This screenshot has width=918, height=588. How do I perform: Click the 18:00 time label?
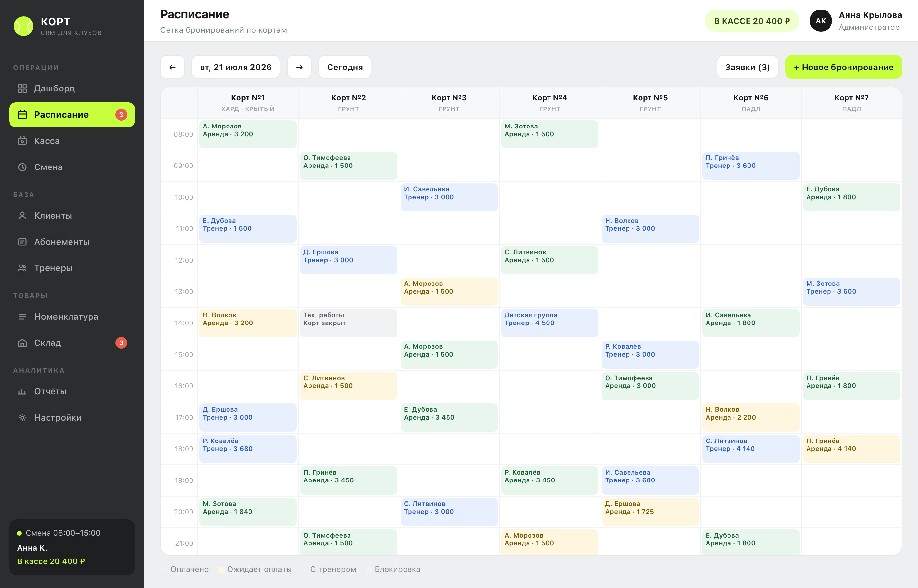coord(184,449)
